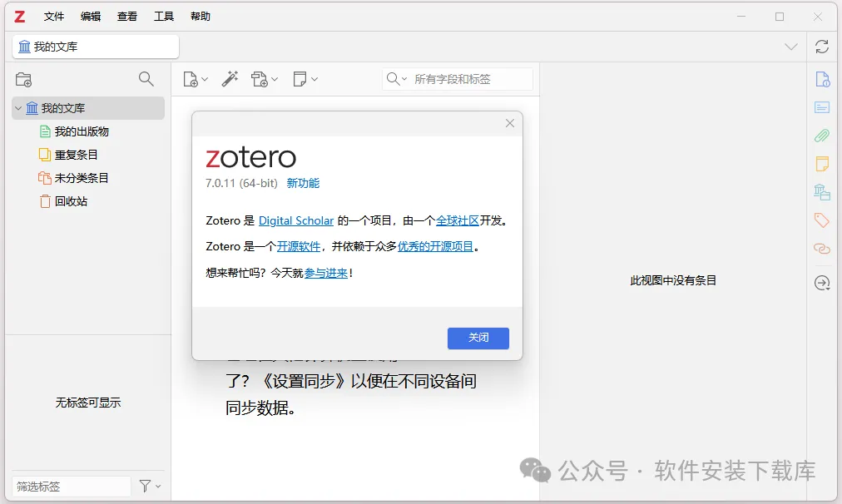This screenshot has height=504, width=842.
Task: Select 回收站 in the tree
Action: pyautogui.click(x=71, y=201)
